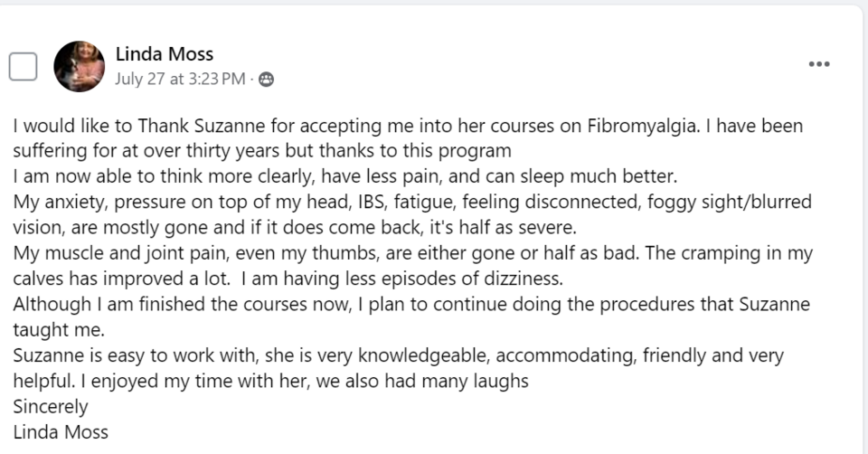Click the 'Although I am finished the courses' line
Screen dimensions: 868x454
coord(411,304)
